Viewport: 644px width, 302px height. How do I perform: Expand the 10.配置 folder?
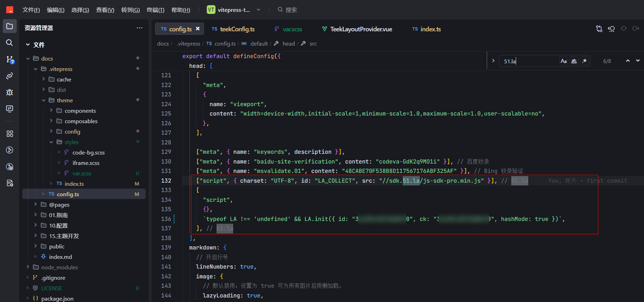point(35,225)
